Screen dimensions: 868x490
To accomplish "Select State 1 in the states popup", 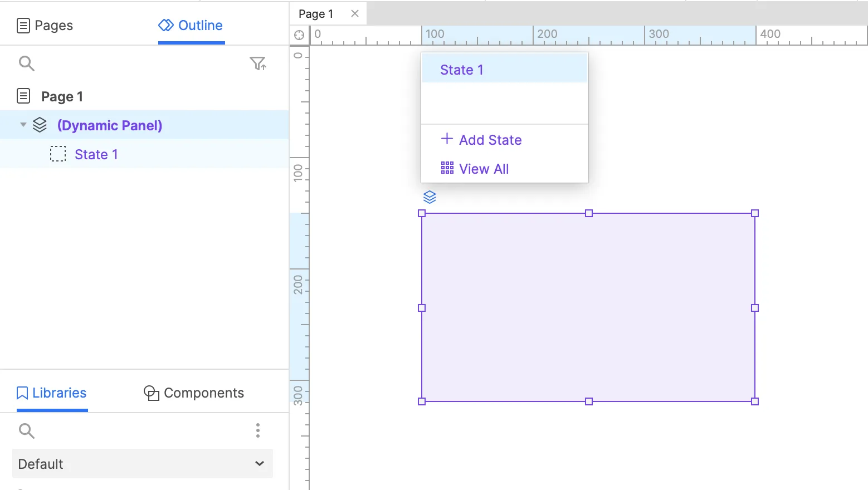I will click(462, 70).
